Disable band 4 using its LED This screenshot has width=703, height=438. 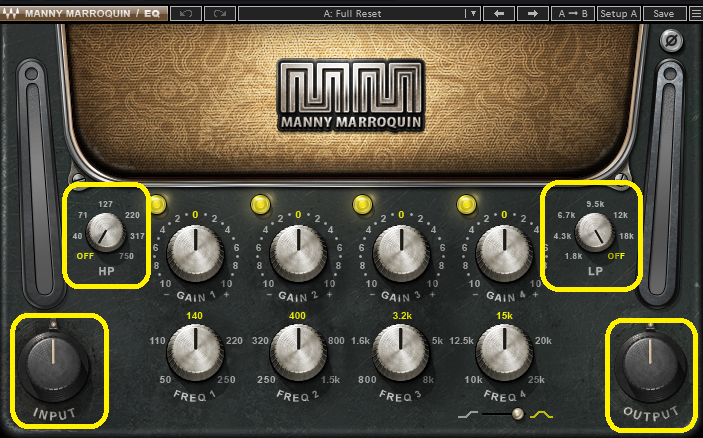click(466, 204)
